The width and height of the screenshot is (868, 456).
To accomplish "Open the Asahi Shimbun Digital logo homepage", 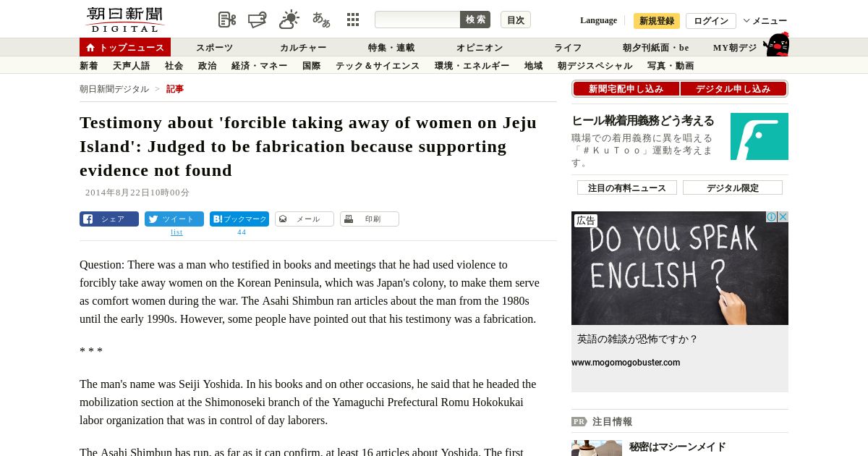I will (124, 20).
